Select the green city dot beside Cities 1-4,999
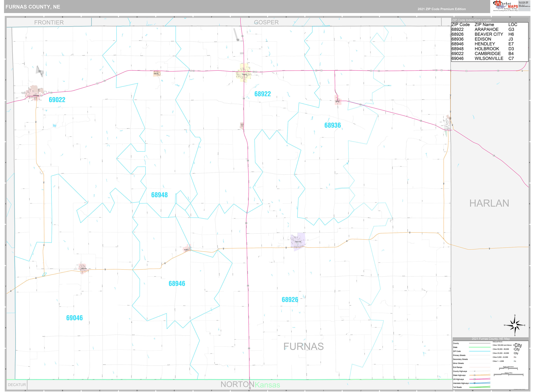533x392 pixels. pyautogui.click(x=514, y=361)
